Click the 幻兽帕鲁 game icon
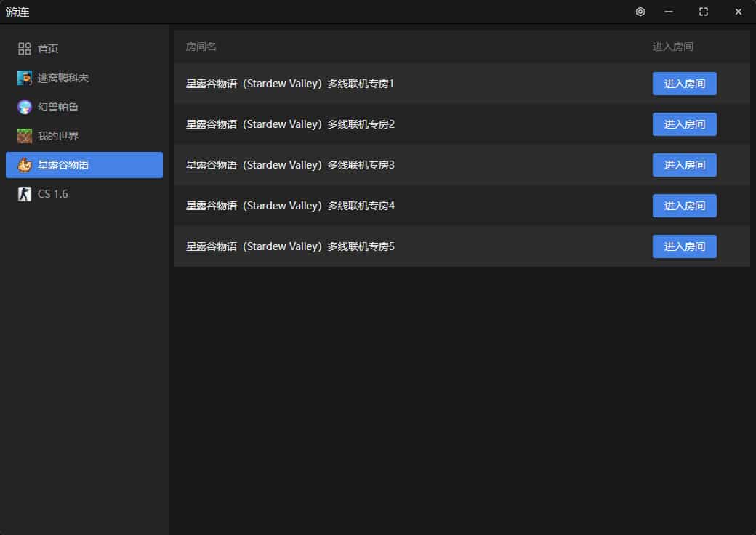This screenshot has width=756, height=535. pos(25,107)
